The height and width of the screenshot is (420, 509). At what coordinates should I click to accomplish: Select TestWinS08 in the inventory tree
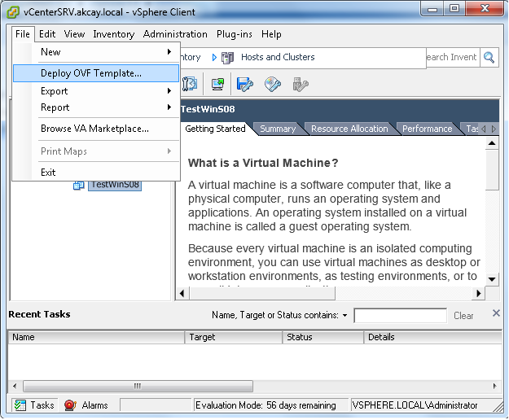(115, 185)
